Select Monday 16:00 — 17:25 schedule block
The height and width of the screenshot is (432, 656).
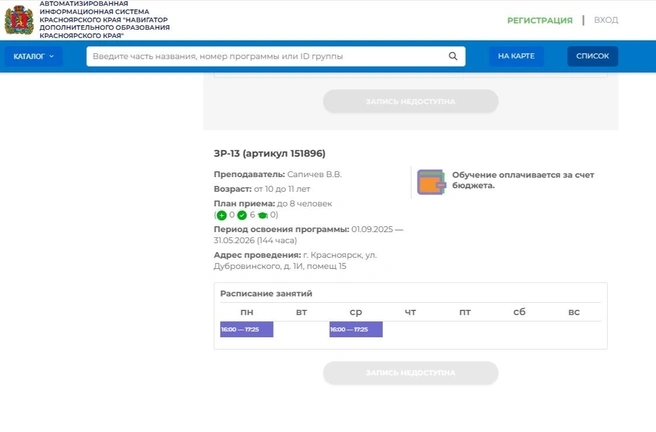click(246, 329)
